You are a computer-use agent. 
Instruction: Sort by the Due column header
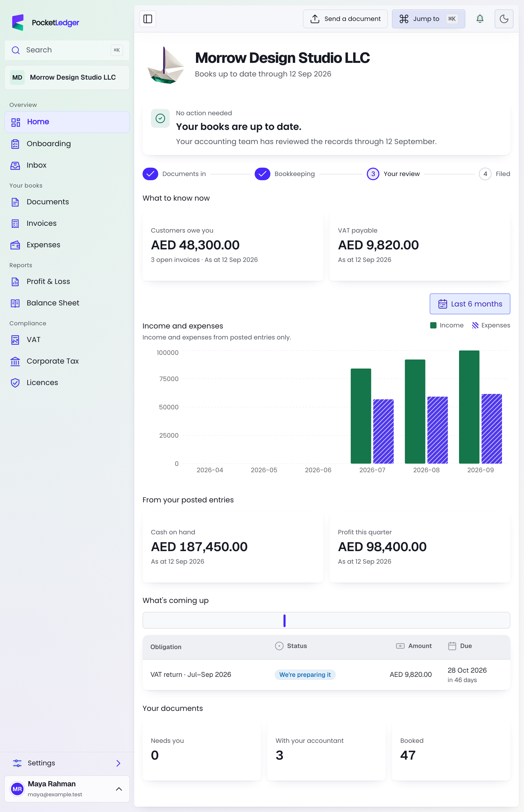(x=460, y=646)
